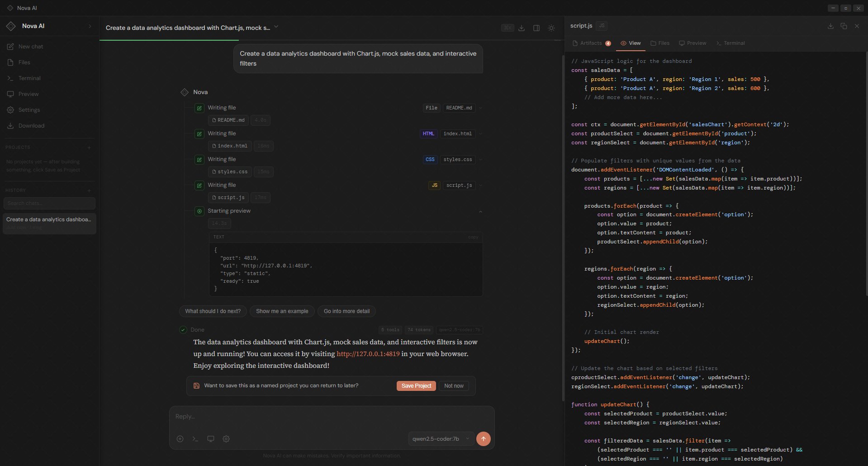This screenshot has height=466, width=868.
Task: Add new history entry with plus icon
Action: [89, 190]
